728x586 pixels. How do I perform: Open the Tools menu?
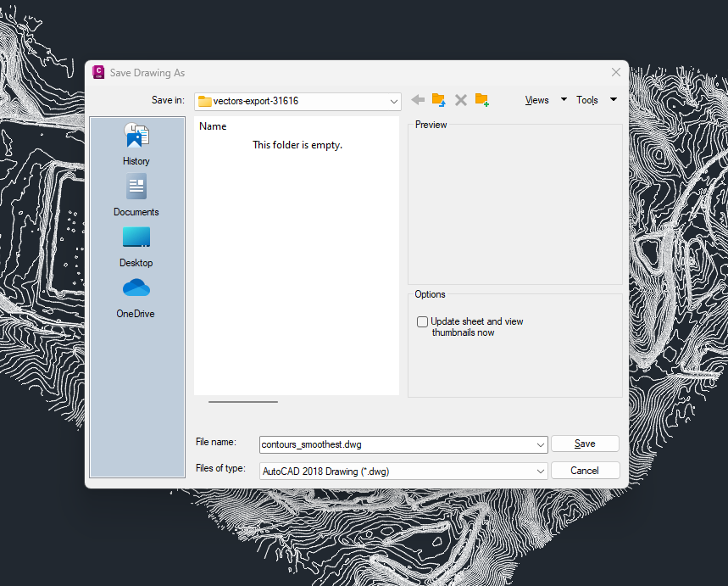pos(596,100)
